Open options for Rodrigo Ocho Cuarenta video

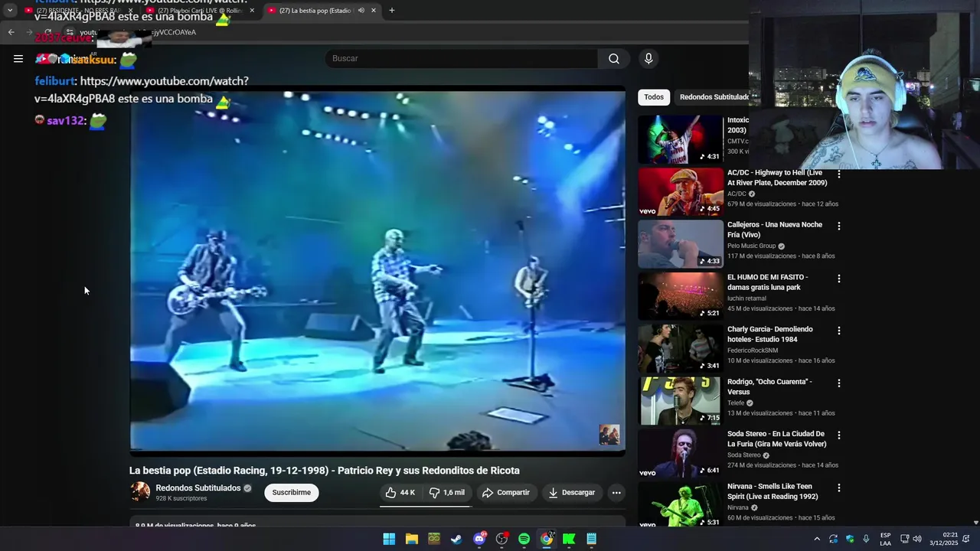click(x=839, y=383)
